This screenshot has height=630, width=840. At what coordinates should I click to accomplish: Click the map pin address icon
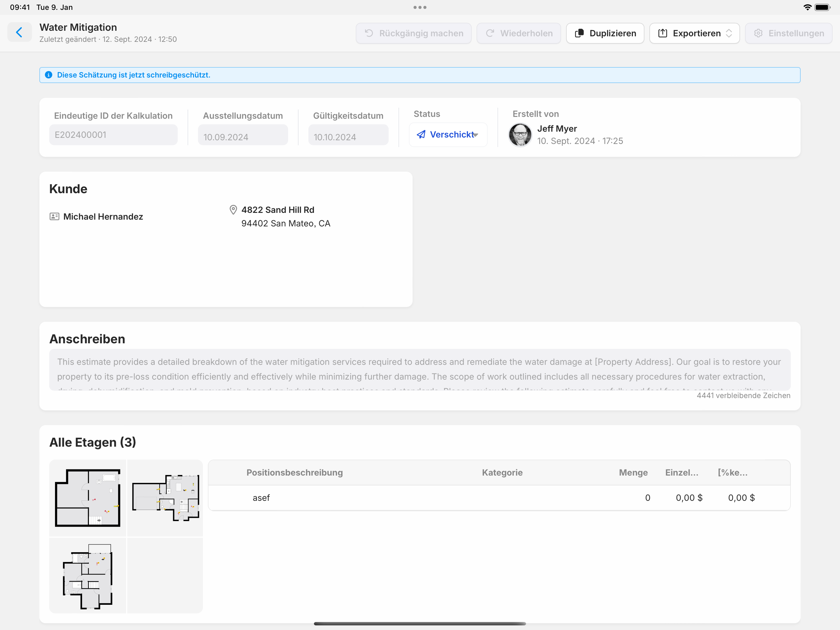(233, 210)
